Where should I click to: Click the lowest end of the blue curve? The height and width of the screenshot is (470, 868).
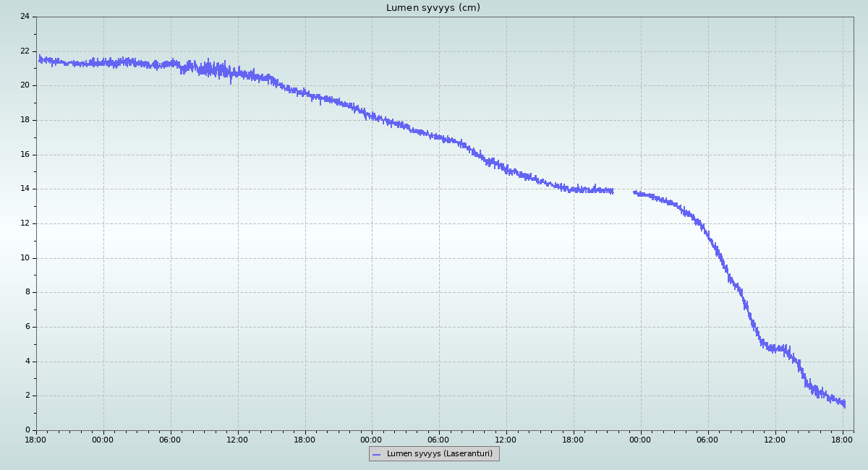(843, 405)
